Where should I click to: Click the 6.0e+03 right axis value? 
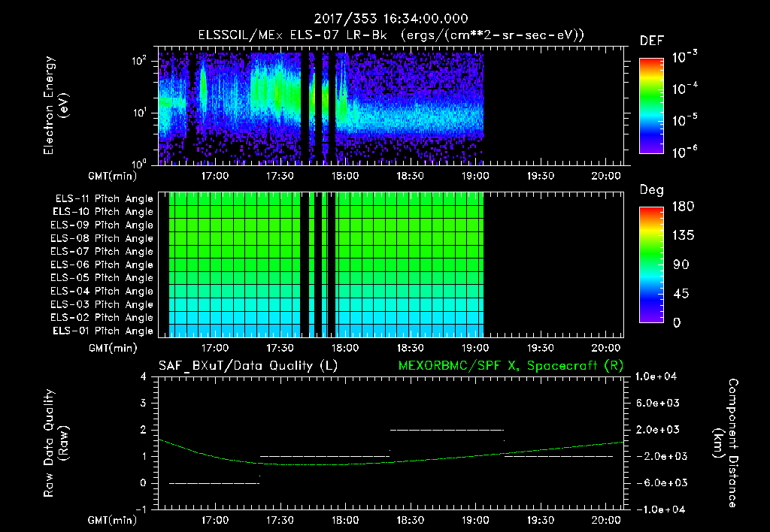(658, 403)
